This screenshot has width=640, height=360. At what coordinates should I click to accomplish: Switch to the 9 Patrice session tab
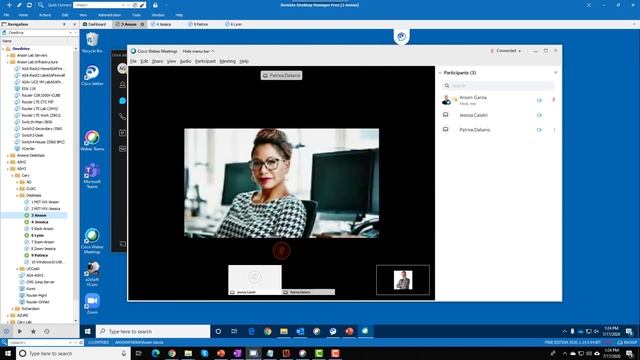coord(198,24)
